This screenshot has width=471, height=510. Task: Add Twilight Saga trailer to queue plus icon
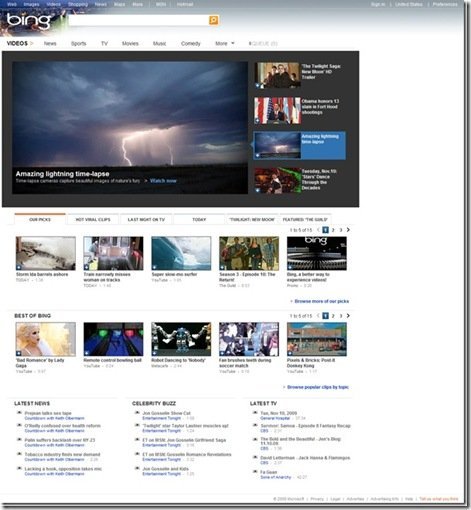pyautogui.click(x=257, y=86)
